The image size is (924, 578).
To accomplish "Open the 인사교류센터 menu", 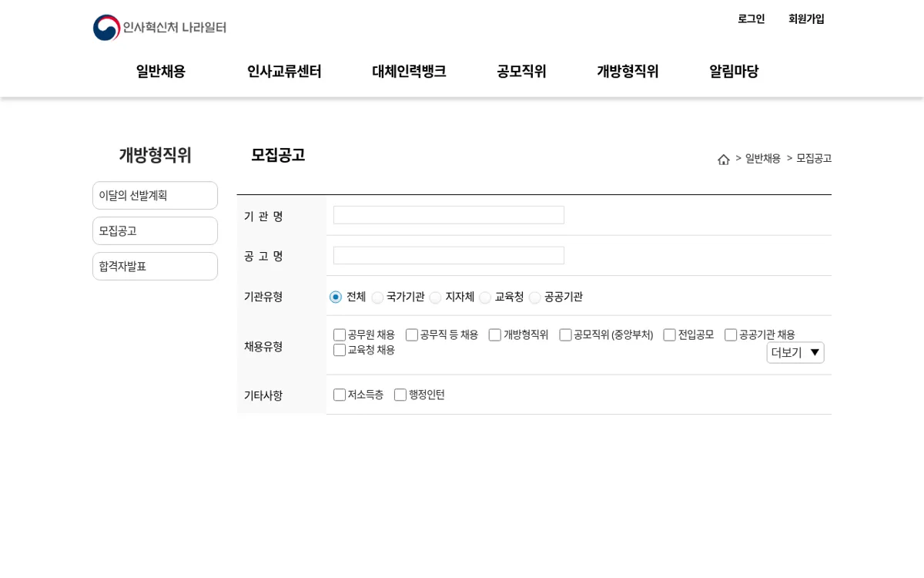I will (284, 72).
